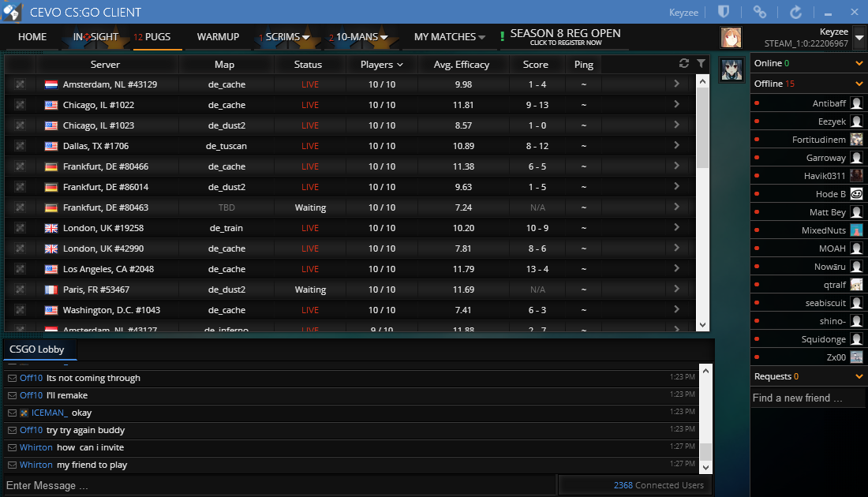Click the refresh arrow icon in title bar
Viewport: 868px width, 497px height.
tap(795, 12)
